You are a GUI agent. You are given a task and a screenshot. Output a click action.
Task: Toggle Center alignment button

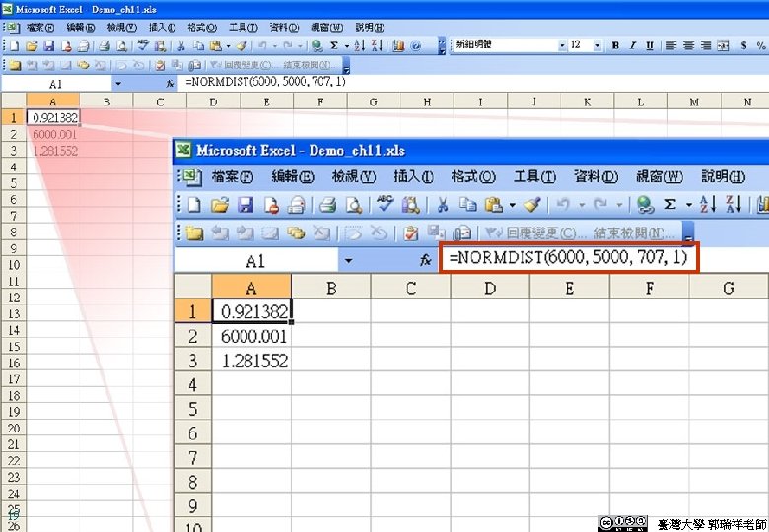click(688, 45)
